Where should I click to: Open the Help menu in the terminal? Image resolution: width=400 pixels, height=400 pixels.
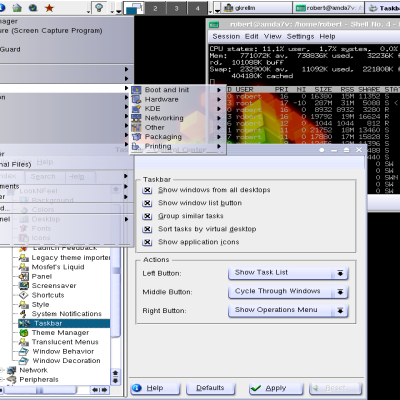327,36
